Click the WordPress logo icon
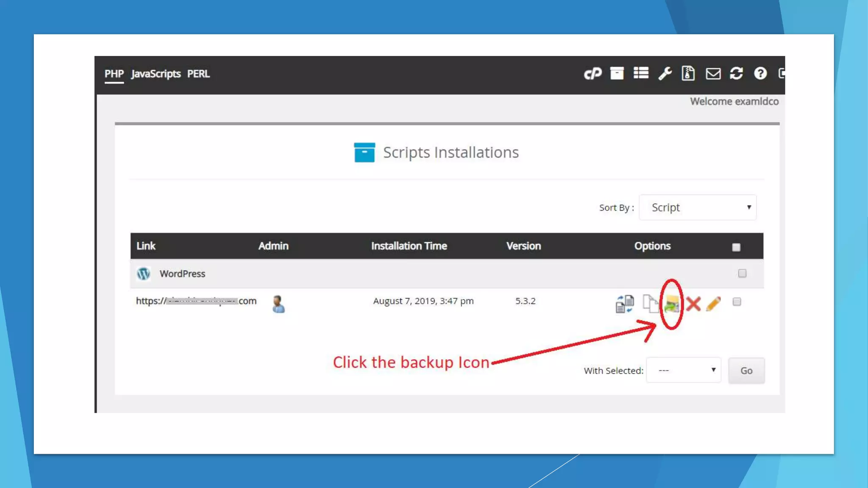 (x=143, y=274)
